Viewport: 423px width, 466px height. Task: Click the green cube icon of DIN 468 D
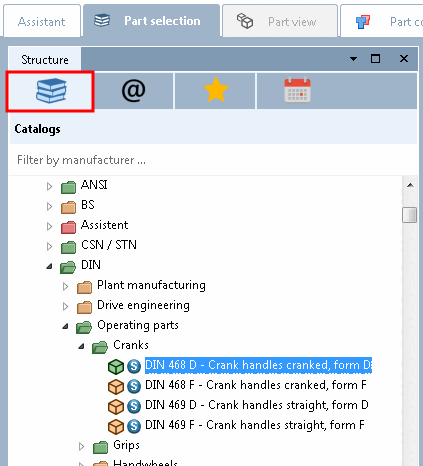(116, 367)
